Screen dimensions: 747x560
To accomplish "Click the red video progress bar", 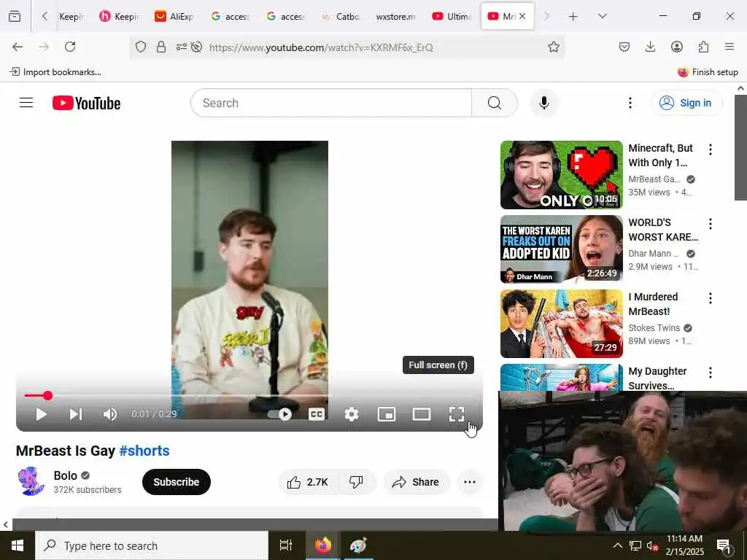I will click(249, 395).
